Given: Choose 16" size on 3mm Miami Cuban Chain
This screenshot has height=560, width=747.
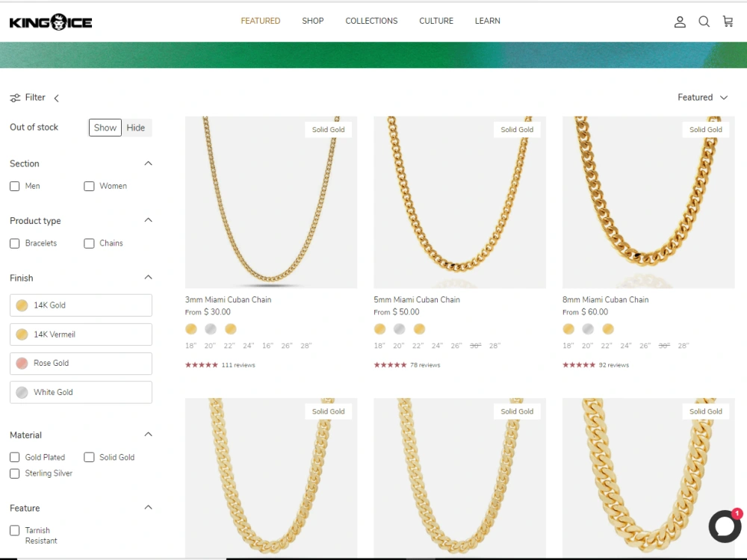Looking at the screenshot, I should pyautogui.click(x=267, y=346).
